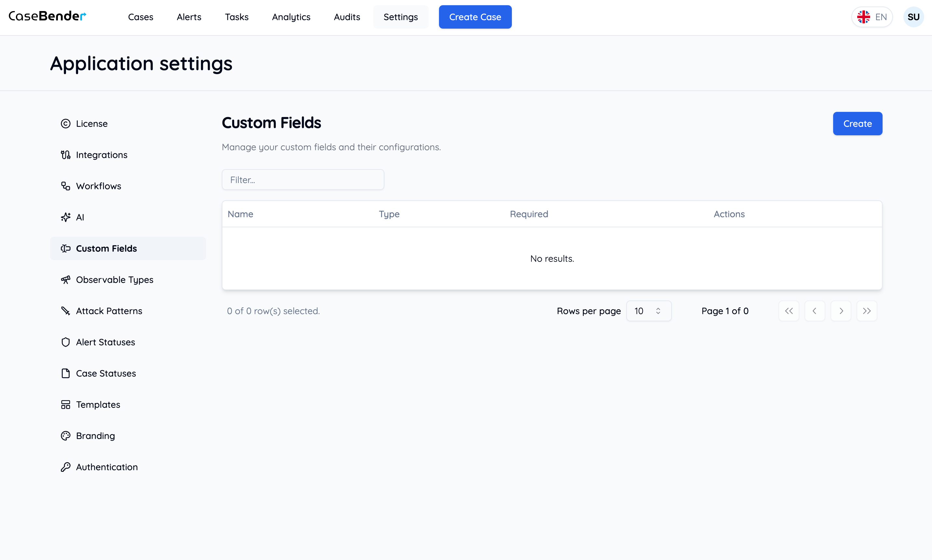Open the Audits menu item

[347, 17]
